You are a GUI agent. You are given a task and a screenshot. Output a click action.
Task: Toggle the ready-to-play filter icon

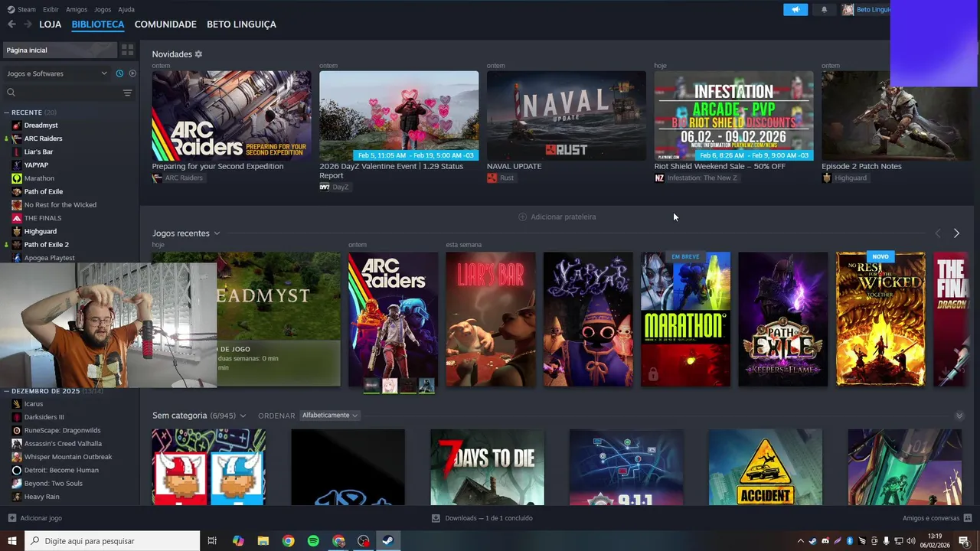(132, 73)
